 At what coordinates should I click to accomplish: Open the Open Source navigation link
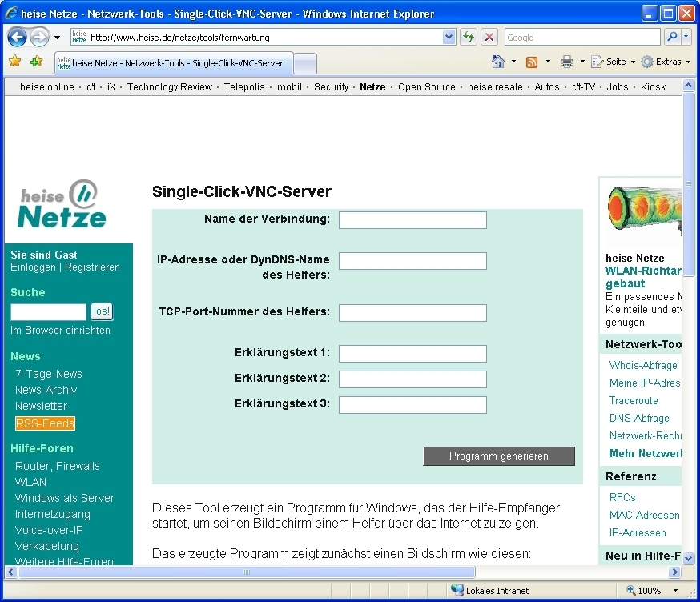tap(426, 87)
